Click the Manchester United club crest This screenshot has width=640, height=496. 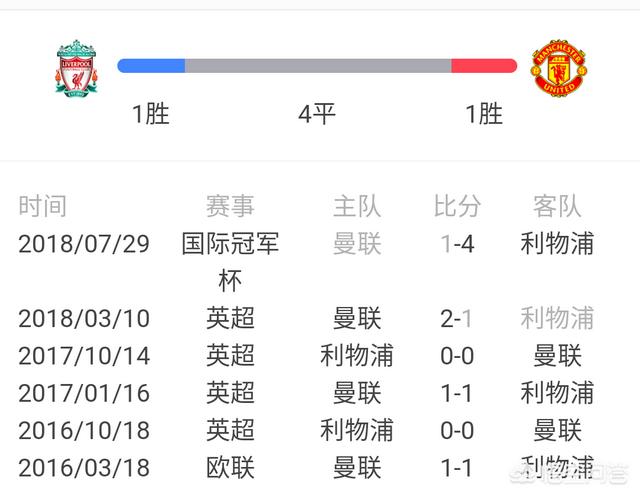(x=558, y=67)
